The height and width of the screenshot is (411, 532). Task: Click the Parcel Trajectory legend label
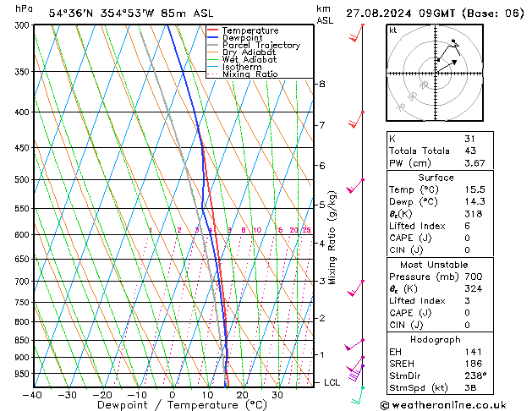click(x=261, y=45)
